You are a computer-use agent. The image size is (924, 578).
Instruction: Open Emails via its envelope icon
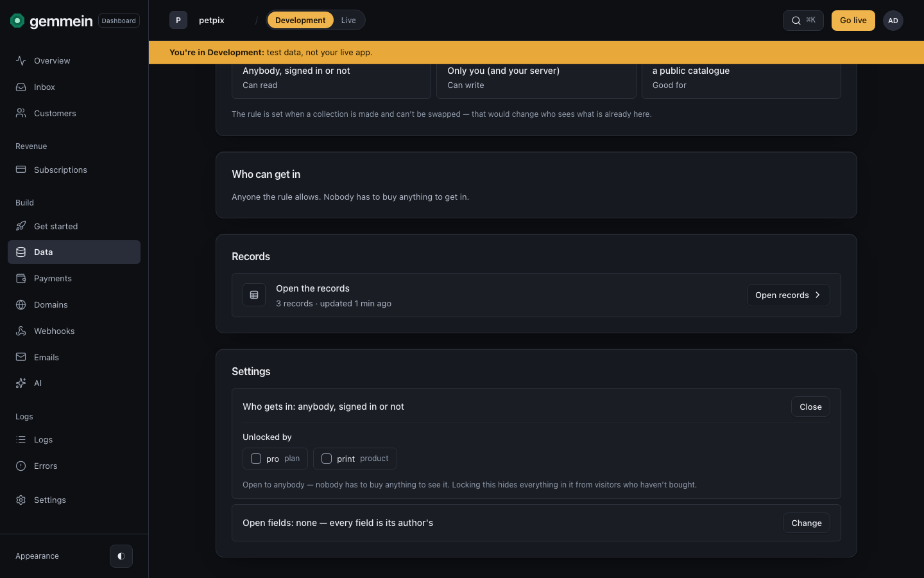tap(21, 357)
